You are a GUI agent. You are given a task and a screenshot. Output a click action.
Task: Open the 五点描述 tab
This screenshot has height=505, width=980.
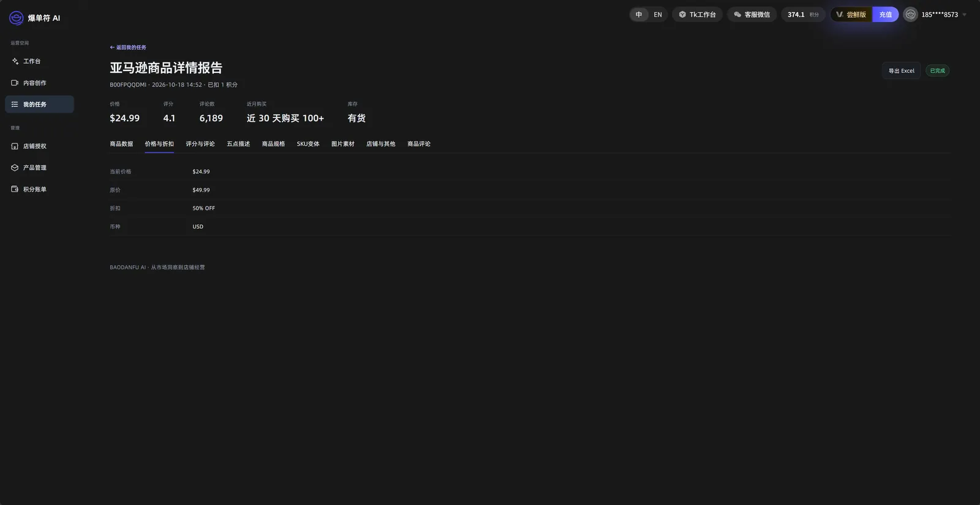[238, 144]
